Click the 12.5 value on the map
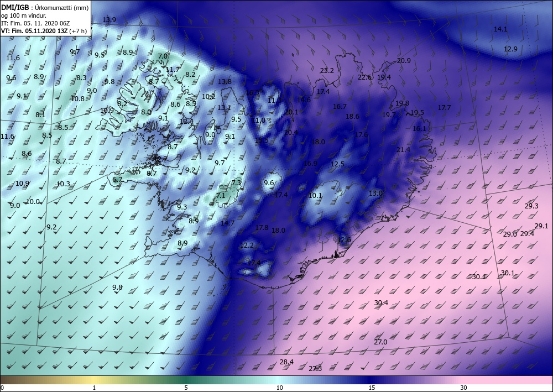The height and width of the screenshot is (392, 553). [337, 164]
